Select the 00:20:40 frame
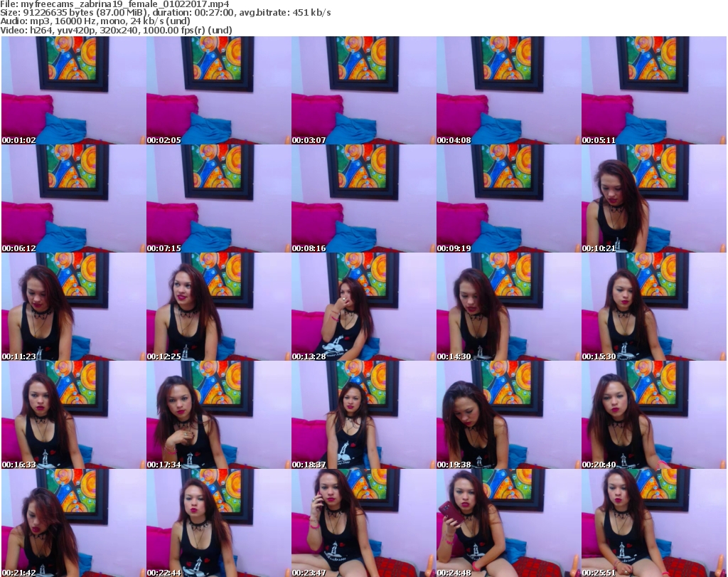 click(654, 415)
